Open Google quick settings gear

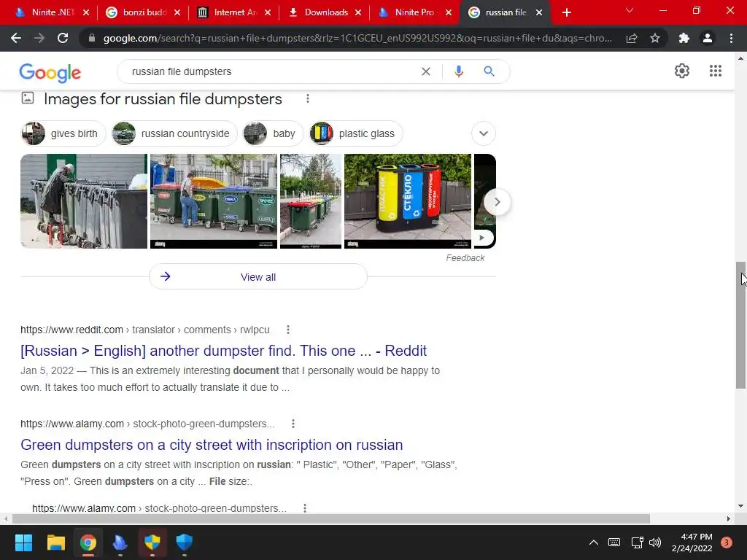(x=682, y=71)
